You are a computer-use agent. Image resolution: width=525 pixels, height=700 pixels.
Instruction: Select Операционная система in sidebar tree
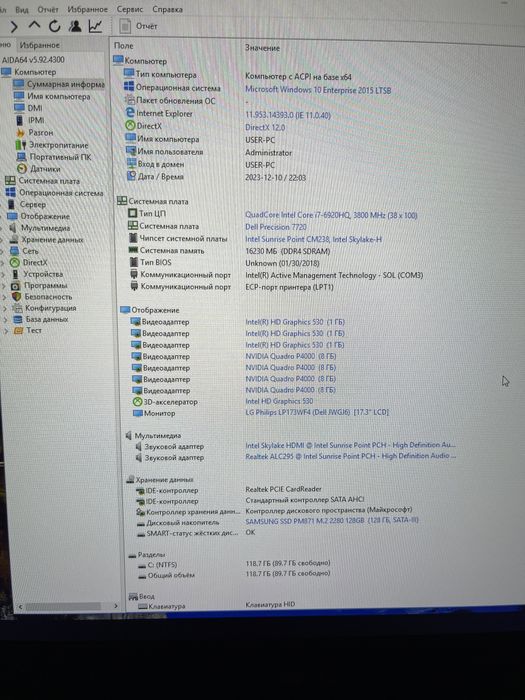tap(54, 193)
